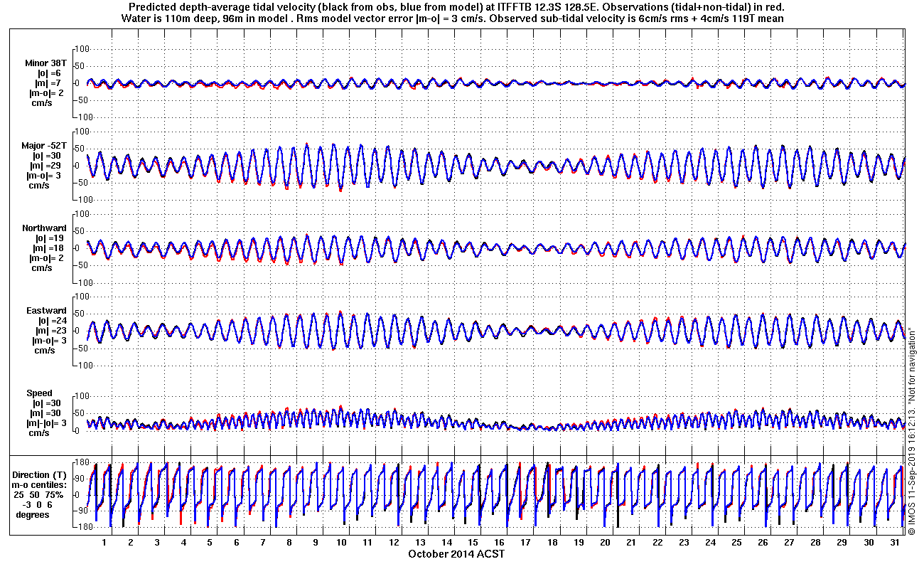This screenshot has height=569, width=924.
Task: Click day '21' tick label on the x-axis
Action: click(x=630, y=542)
